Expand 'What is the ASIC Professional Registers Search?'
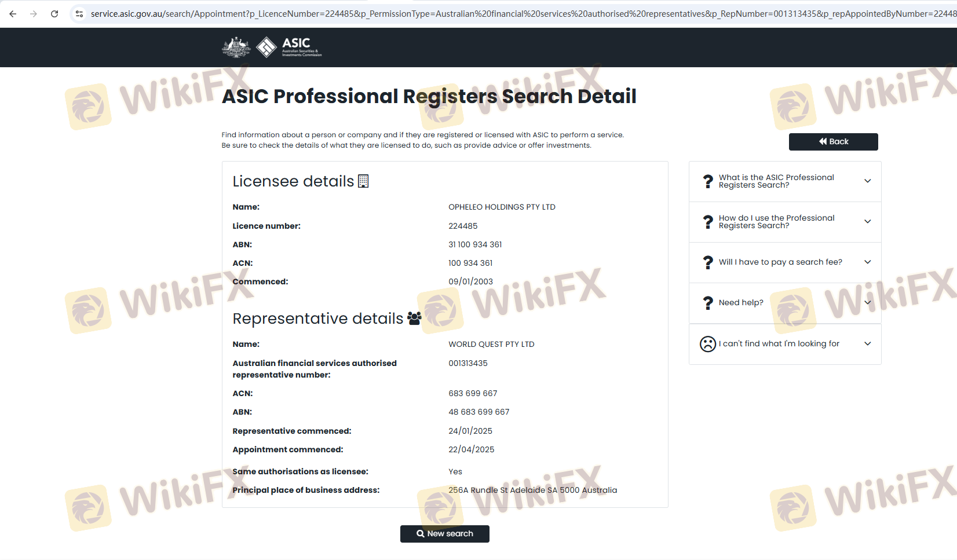 (x=867, y=181)
